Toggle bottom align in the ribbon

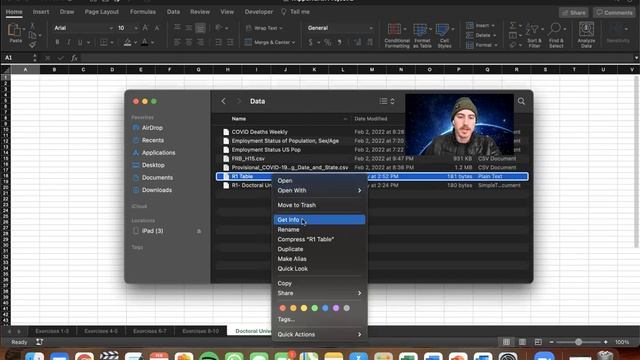coord(200,28)
